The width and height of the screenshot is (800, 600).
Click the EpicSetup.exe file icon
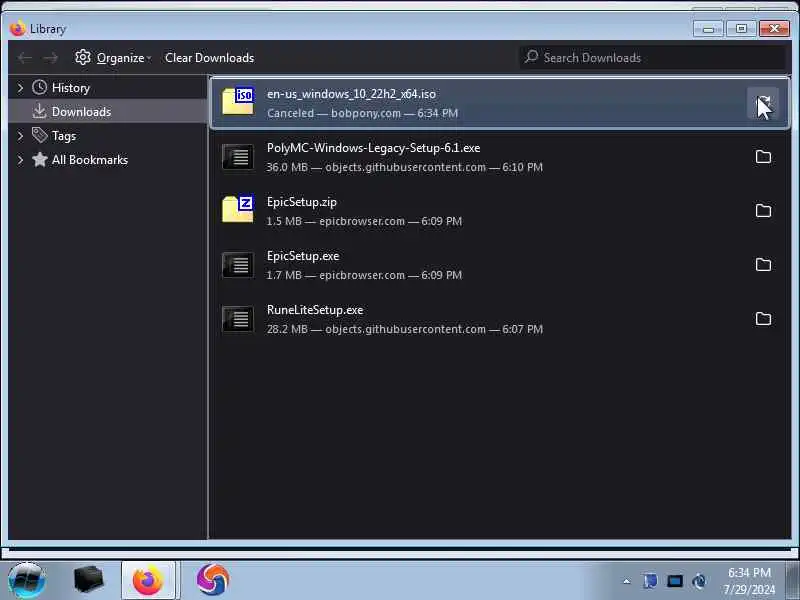[238, 265]
